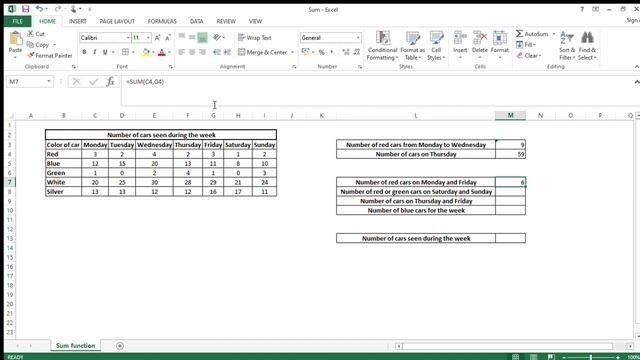Click the Save icon in the quick access toolbar
This screenshot has width=640, height=360.
(25, 9)
